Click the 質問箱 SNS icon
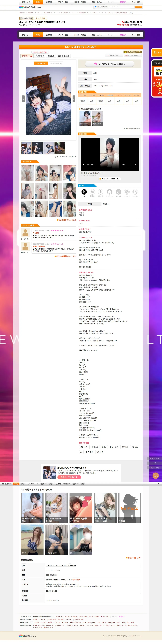Screen dimensions: 162x644 [92, 192]
